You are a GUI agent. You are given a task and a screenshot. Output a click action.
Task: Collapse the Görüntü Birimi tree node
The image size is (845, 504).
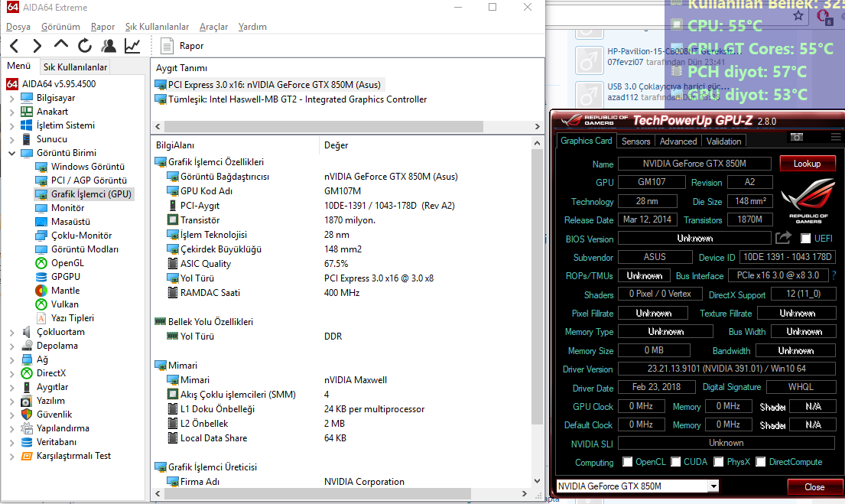12,153
